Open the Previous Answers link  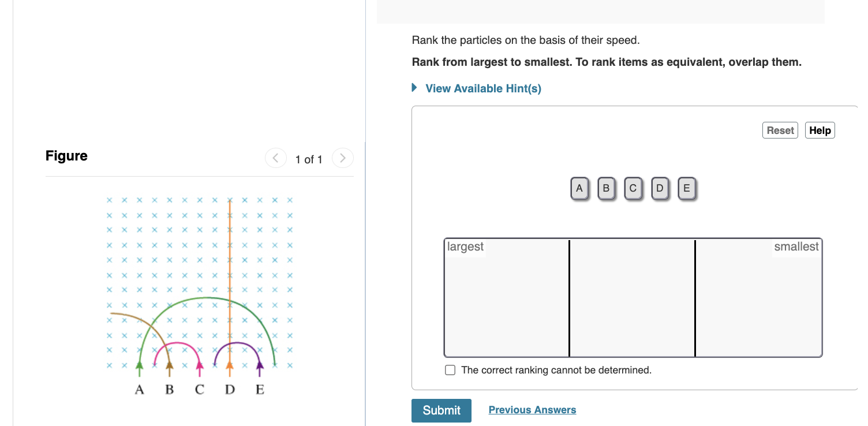(532, 409)
